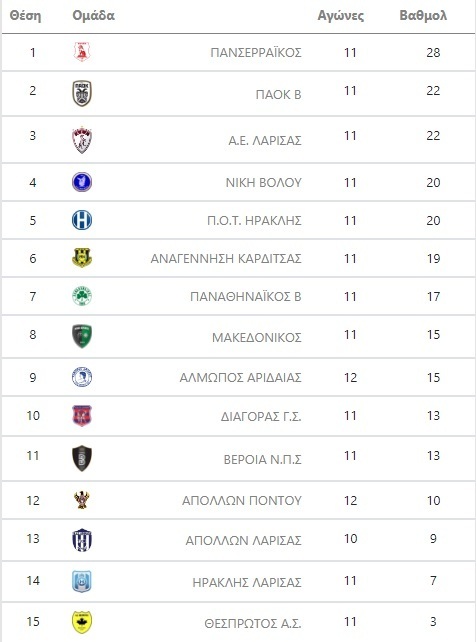
Task: Click the Βαθμολ points column header
Action: 423,16
